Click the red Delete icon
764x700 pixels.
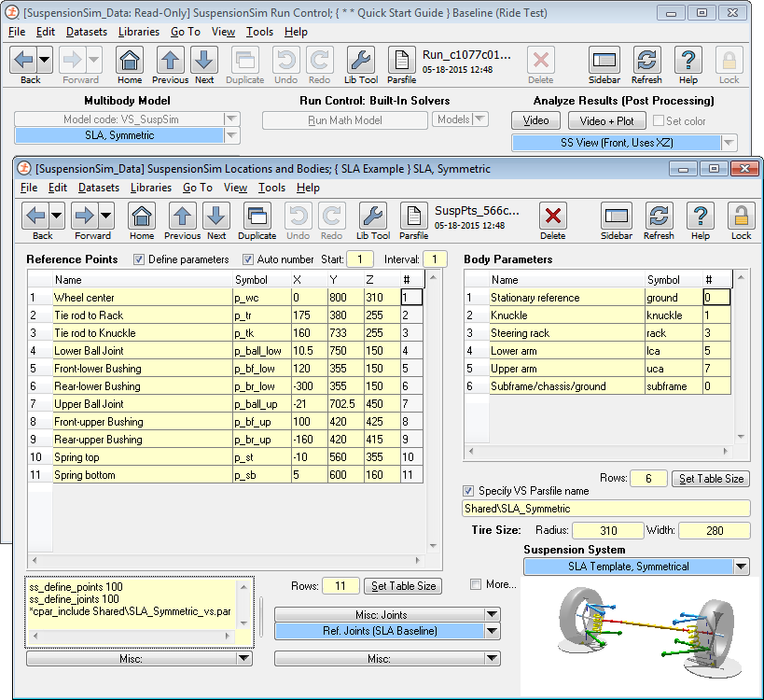point(553,217)
